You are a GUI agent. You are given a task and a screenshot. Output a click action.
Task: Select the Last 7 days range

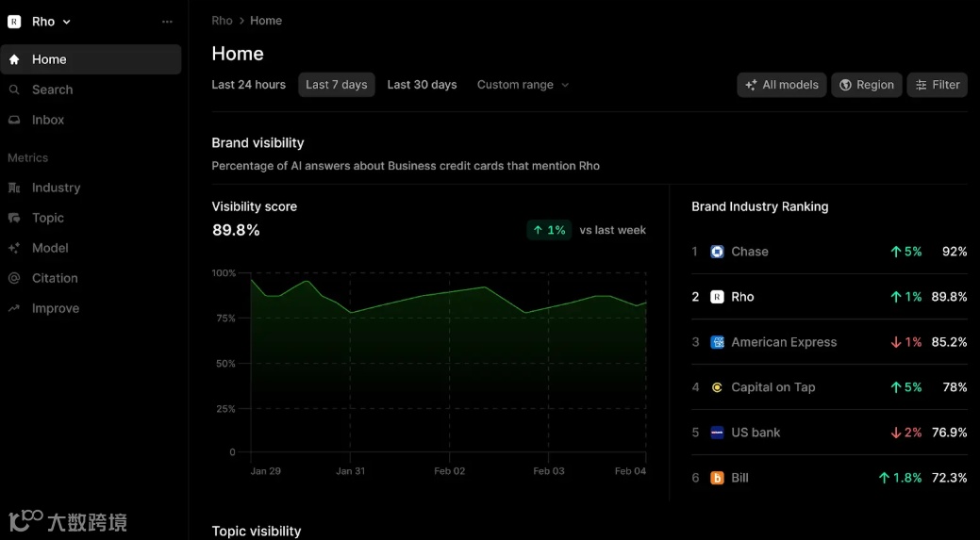tap(336, 85)
